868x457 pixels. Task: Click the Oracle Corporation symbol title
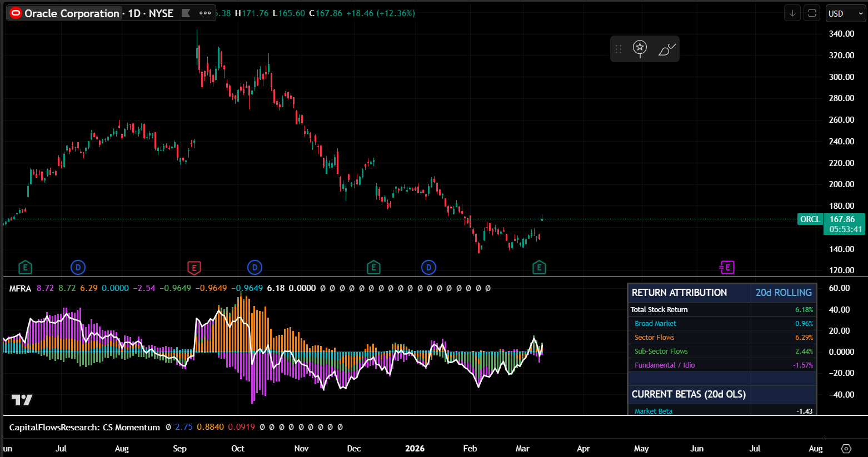coord(72,13)
